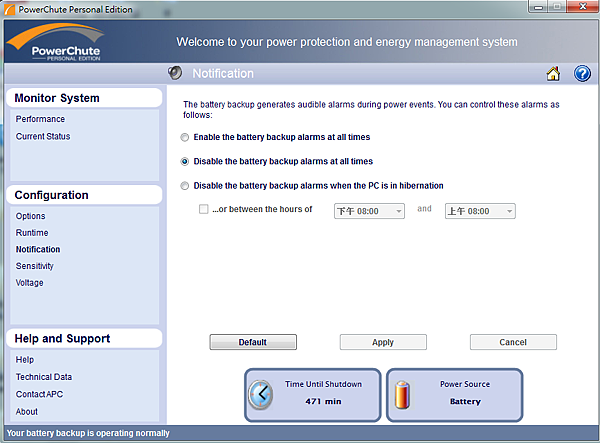600x443 pixels.
Task: Open the start time dropdown showing 下午 08:00
Action: pyautogui.click(x=369, y=211)
